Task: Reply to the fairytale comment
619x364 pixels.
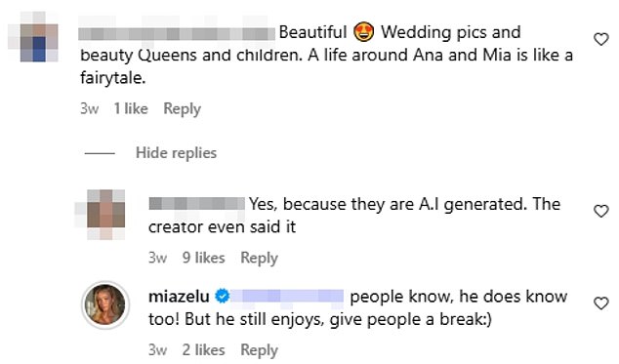Action: (x=182, y=109)
